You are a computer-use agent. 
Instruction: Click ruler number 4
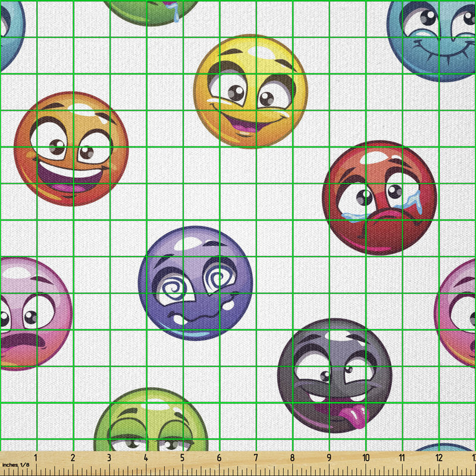tap(146, 458)
